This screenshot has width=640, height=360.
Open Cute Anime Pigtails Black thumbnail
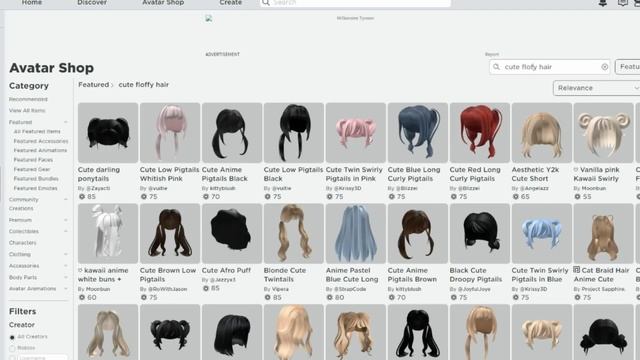pyautogui.click(x=232, y=133)
